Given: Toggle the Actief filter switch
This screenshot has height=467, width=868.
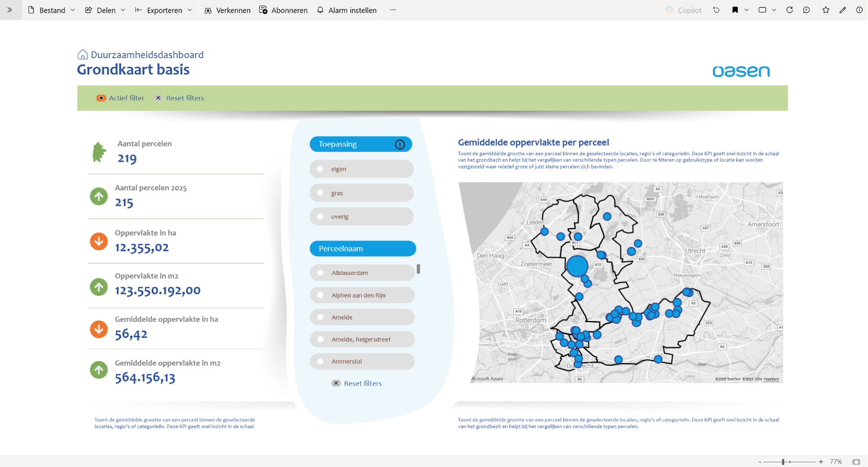Looking at the screenshot, I should click(101, 98).
